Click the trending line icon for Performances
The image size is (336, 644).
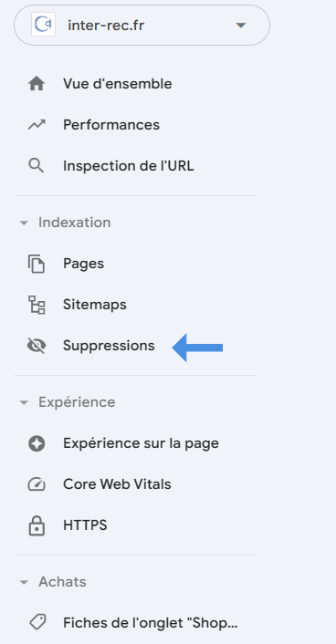coord(37,125)
